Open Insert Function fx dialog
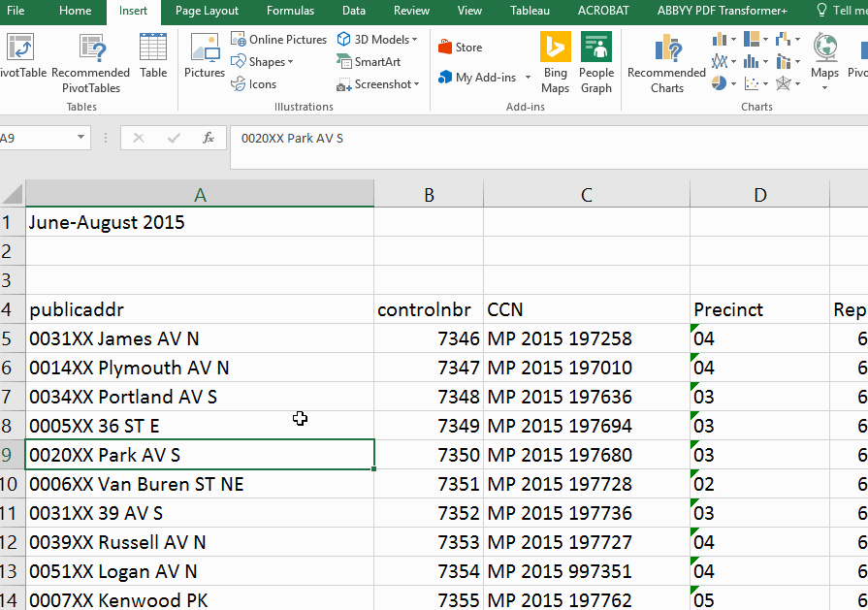This screenshot has height=610, width=868. [x=209, y=139]
